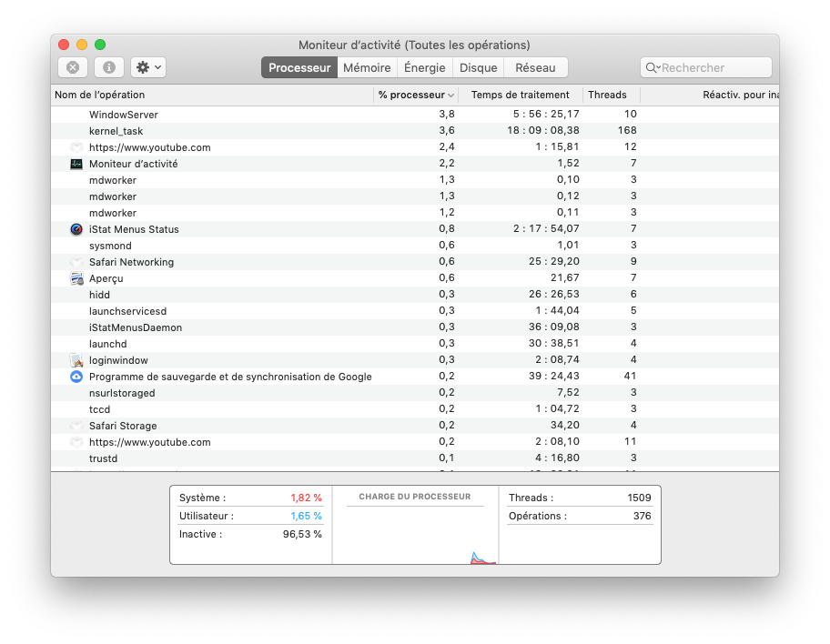Click the Opérations count 376
This screenshot has height=644, width=830.
(643, 516)
